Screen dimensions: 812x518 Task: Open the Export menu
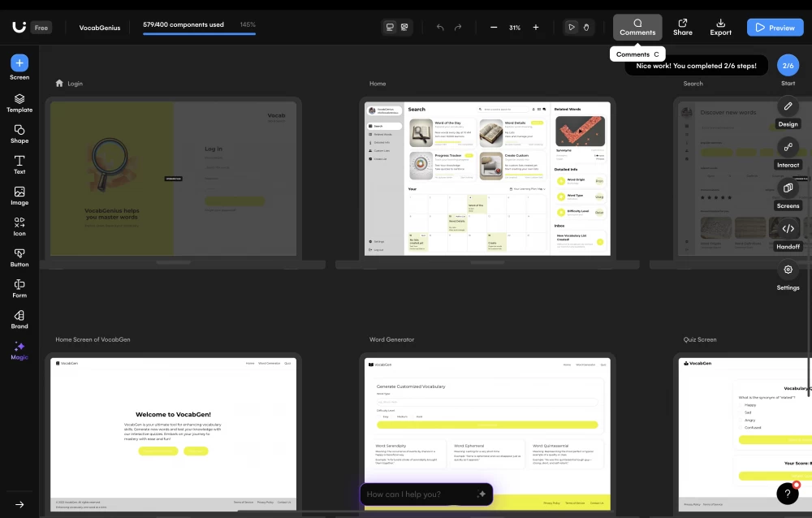coord(720,27)
